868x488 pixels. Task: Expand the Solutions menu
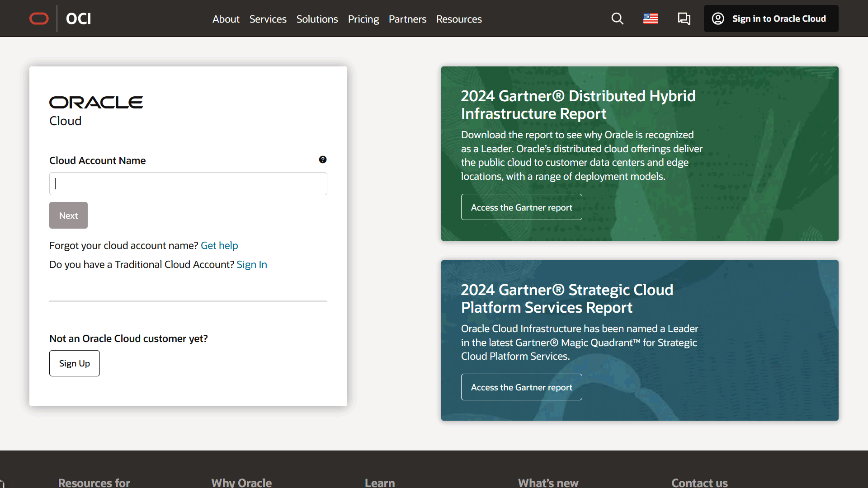pos(317,19)
